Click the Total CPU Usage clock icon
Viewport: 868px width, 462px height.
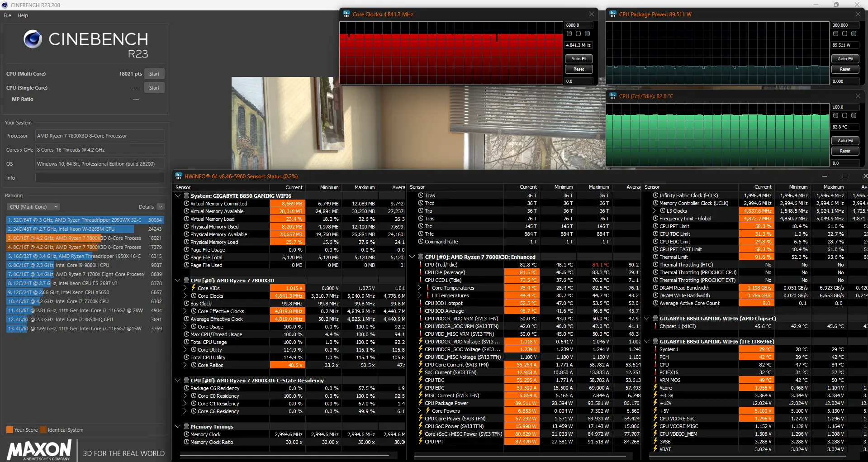[186, 342]
